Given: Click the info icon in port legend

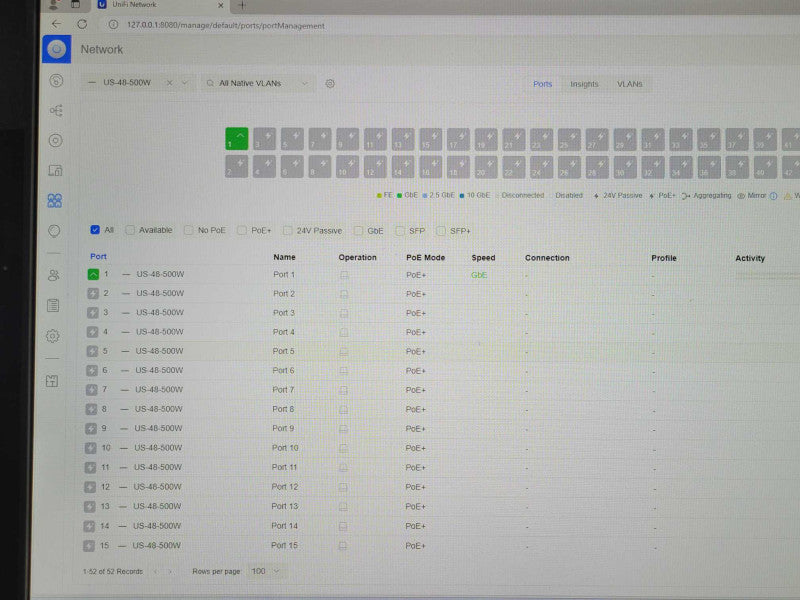Looking at the screenshot, I should coord(773,196).
